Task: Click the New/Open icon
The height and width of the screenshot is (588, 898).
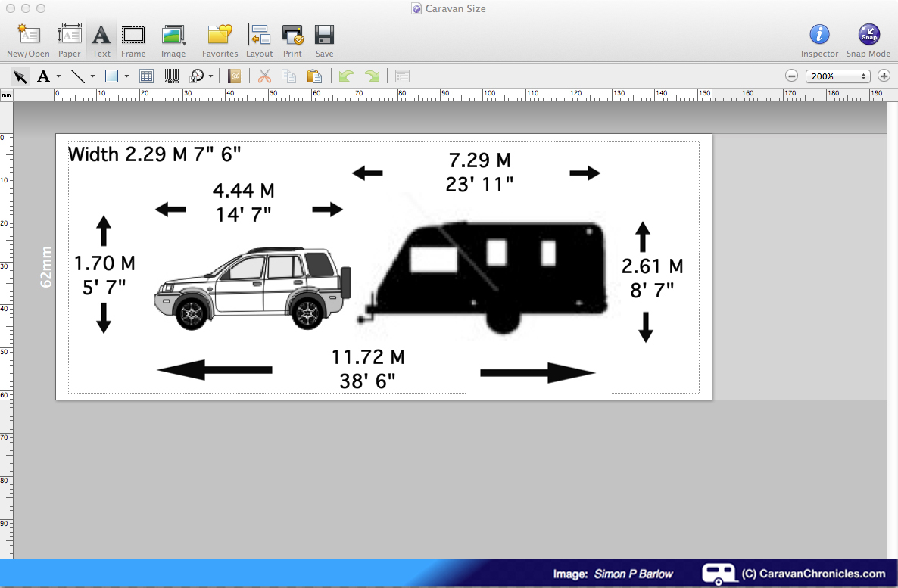Action: pyautogui.click(x=28, y=40)
